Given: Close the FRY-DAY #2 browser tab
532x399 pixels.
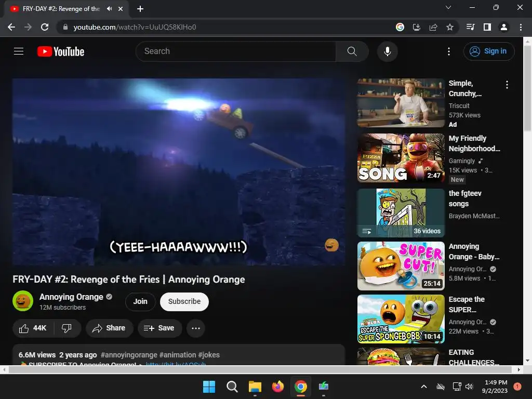Looking at the screenshot, I should tap(121, 9).
